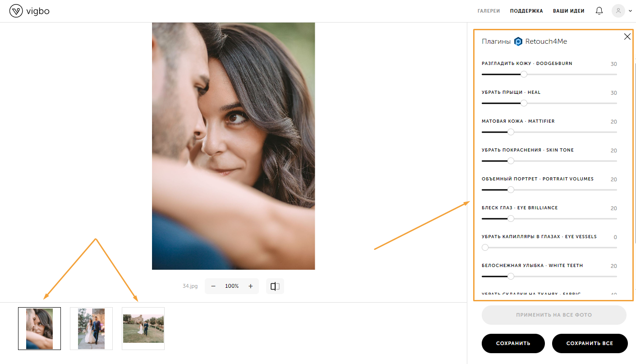The width and height of the screenshot is (636, 364).
Task: Adjust the Eye Vessels slider handle
Action: (x=485, y=248)
